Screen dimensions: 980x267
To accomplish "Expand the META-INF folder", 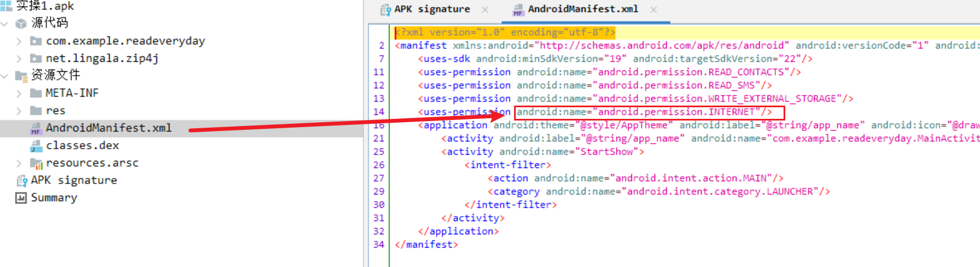I will pyautogui.click(x=19, y=93).
